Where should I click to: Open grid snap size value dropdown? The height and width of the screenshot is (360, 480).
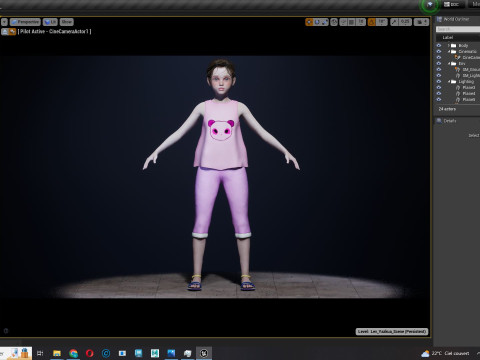click(361, 22)
